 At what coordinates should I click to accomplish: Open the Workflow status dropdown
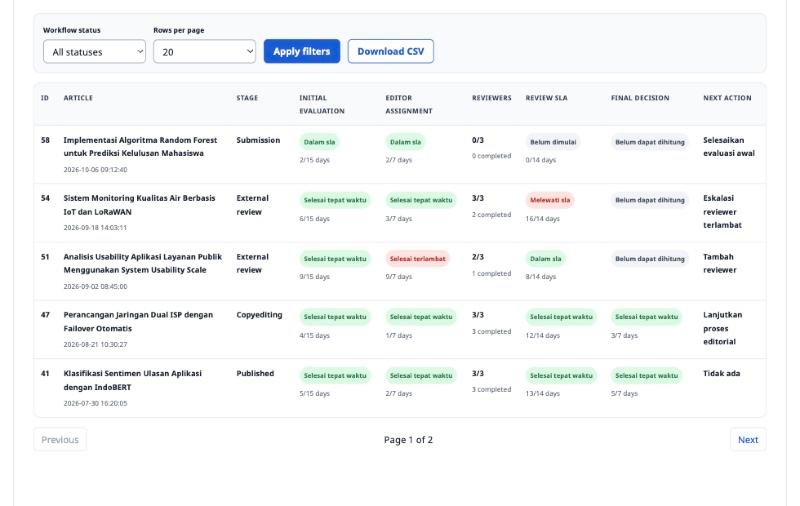[94, 52]
